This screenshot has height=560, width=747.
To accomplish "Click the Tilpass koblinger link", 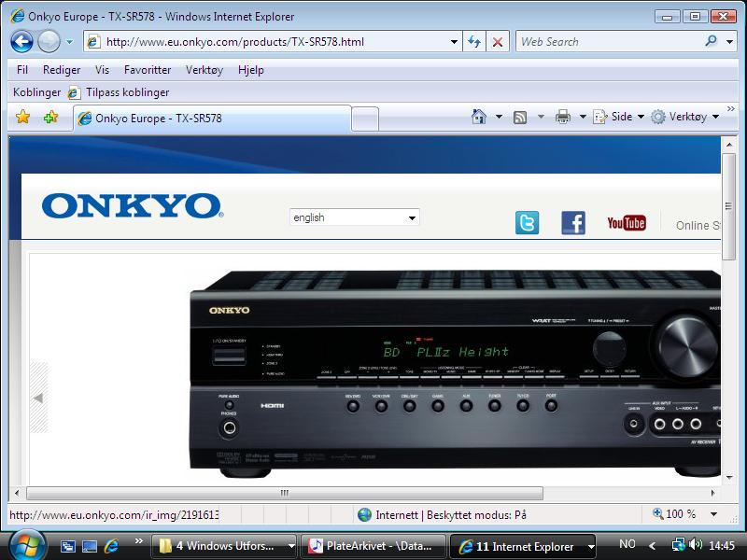I will (119, 92).
